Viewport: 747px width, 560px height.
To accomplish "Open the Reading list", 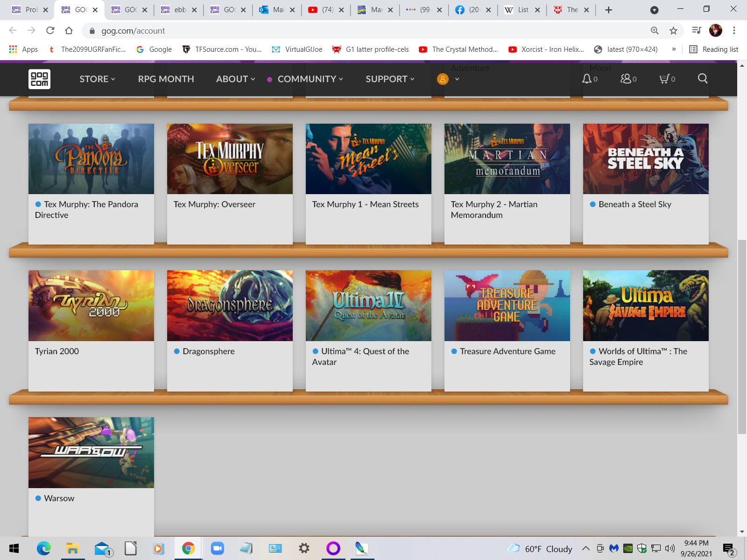I will pyautogui.click(x=714, y=49).
